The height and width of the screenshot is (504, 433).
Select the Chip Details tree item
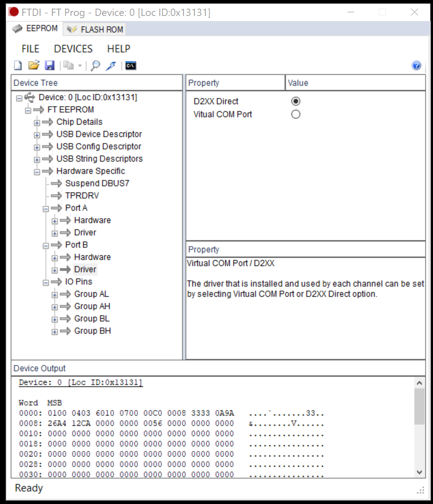point(79,122)
